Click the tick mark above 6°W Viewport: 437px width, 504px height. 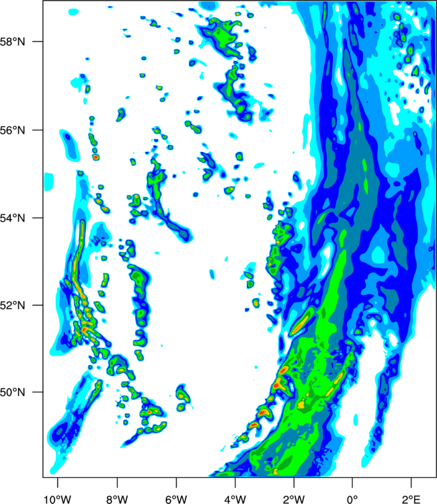point(176,483)
